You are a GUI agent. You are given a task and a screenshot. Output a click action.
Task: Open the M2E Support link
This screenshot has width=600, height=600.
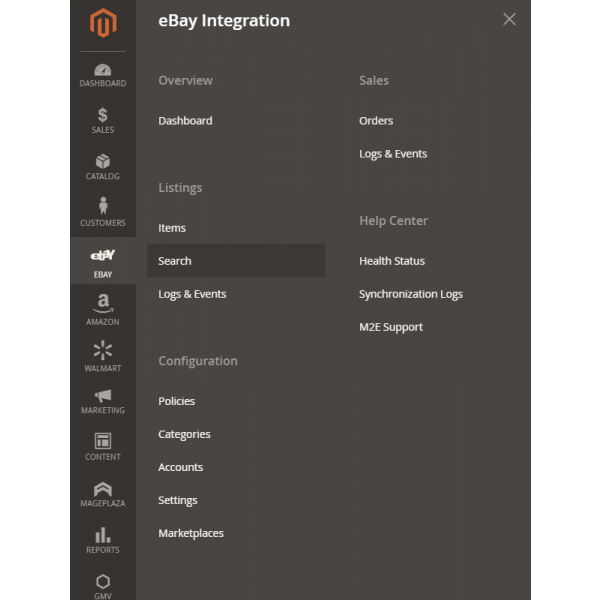[x=391, y=327]
